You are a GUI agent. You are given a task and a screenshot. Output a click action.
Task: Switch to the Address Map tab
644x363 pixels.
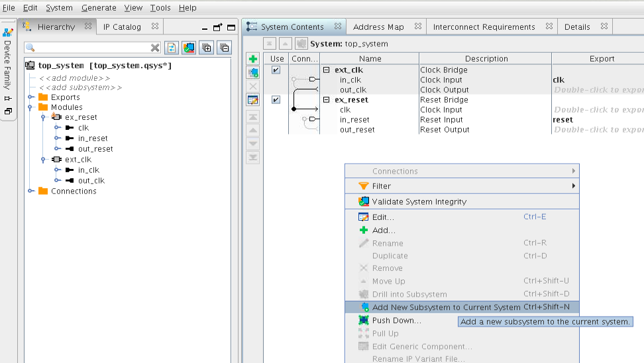[378, 27]
